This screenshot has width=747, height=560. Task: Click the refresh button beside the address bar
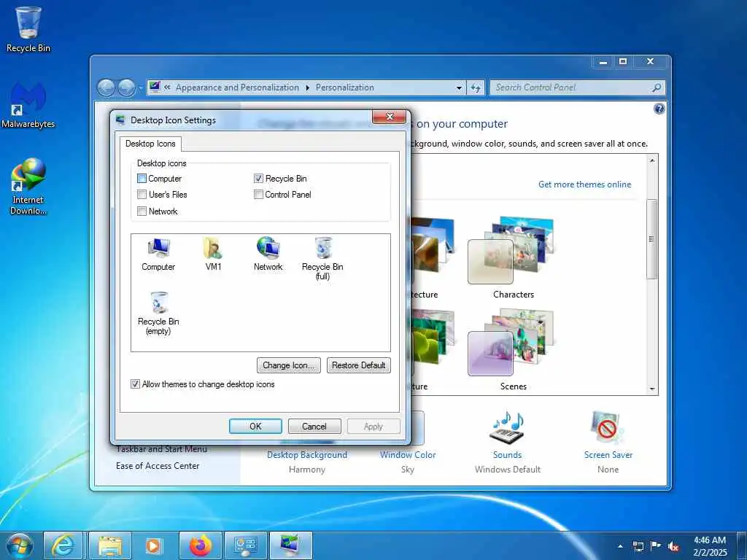pyautogui.click(x=476, y=87)
